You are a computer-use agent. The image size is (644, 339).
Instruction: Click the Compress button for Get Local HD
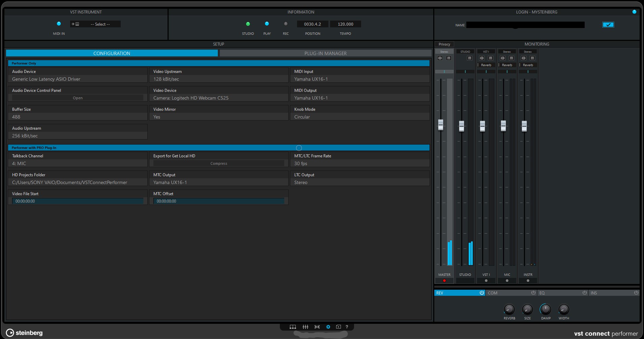[x=219, y=163]
